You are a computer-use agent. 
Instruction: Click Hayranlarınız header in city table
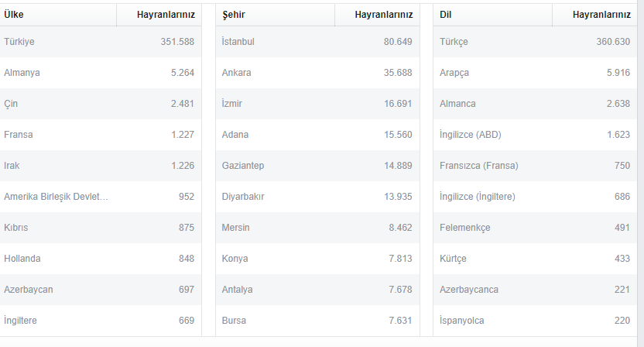pos(377,15)
